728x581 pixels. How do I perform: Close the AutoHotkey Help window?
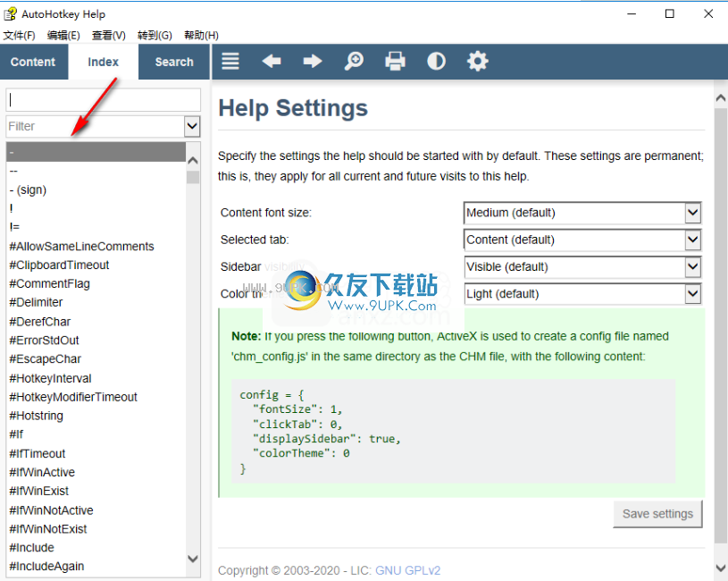[x=708, y=14]
